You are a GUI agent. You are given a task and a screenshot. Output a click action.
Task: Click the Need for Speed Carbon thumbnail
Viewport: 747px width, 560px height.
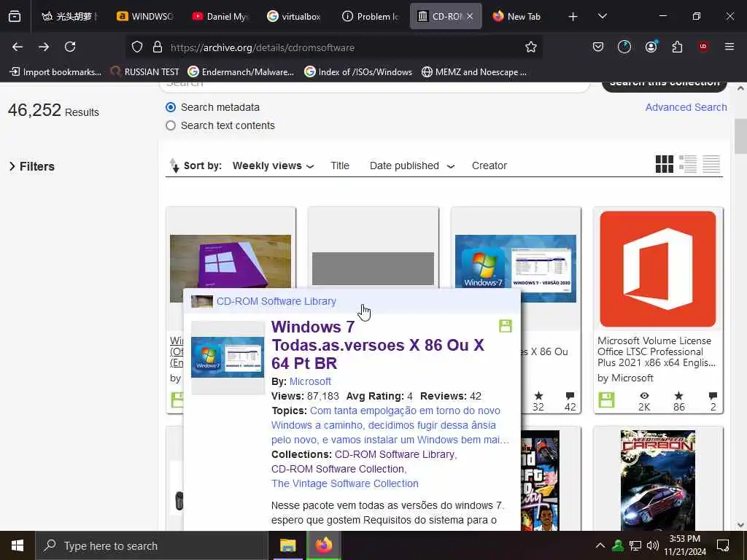click(x=658, y=480)
